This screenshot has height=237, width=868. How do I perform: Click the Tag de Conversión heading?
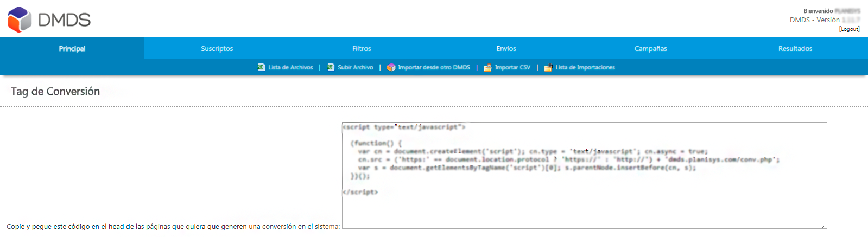pos(55,92)
